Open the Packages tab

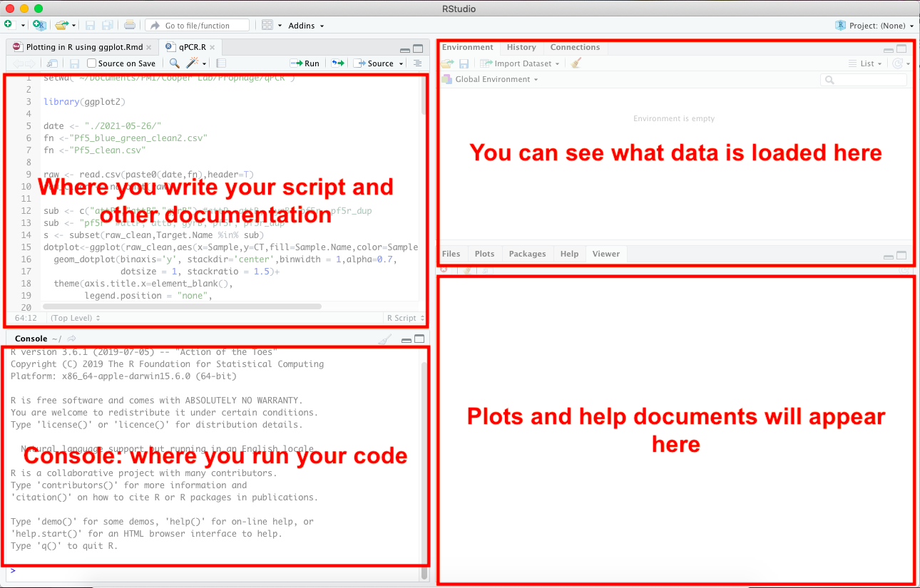pyautogui.click(x=527, y=254)
